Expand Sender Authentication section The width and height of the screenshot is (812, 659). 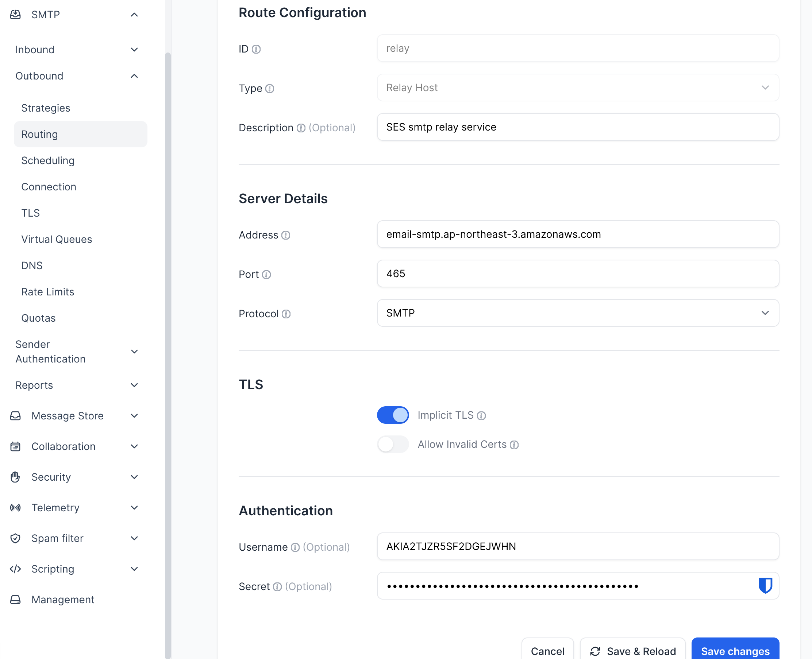[x=134, y=352]
